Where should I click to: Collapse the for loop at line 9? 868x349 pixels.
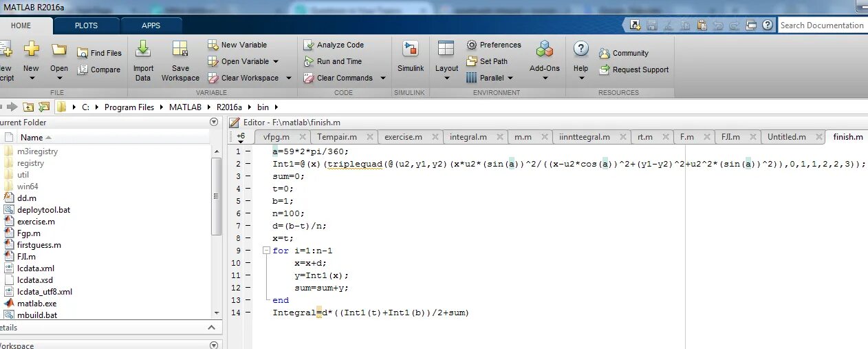[266, 251]
